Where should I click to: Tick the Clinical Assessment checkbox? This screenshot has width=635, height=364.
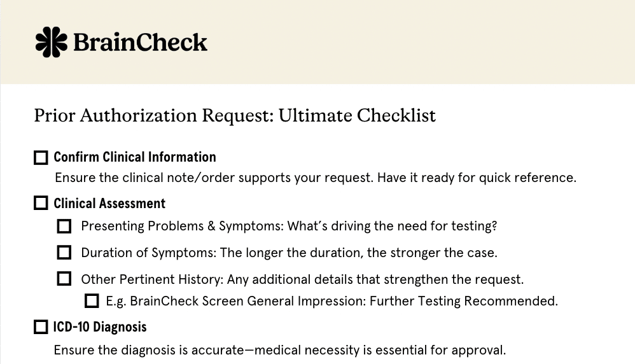pyautogui.click(x=41, y=204)
